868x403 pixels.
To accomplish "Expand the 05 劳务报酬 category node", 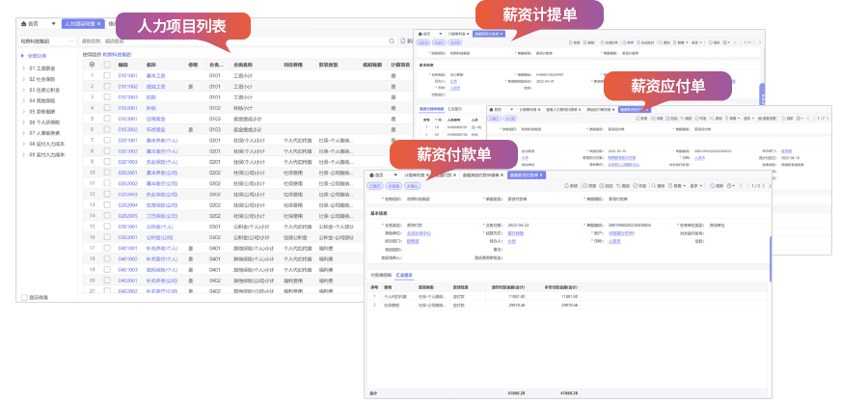I will click(23, 111).
